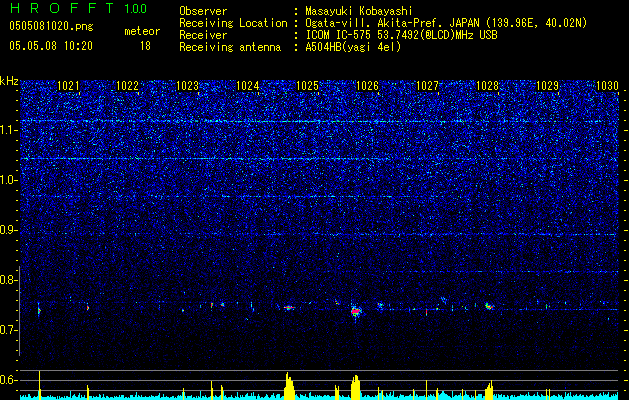Click the meteor echo before 1025

(289, 308)
